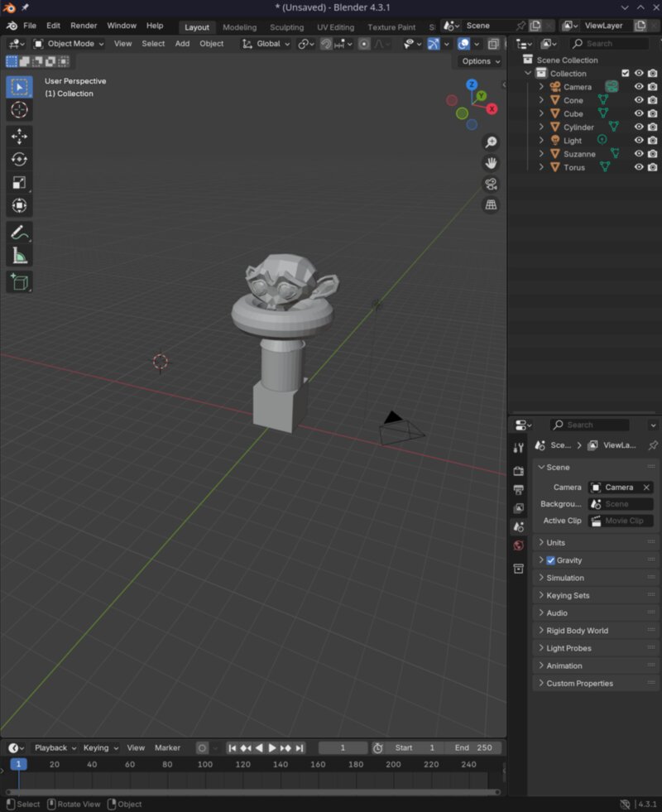Open the Output properties tab
Viewport: 662px width, 812px height.
point(518,490)
